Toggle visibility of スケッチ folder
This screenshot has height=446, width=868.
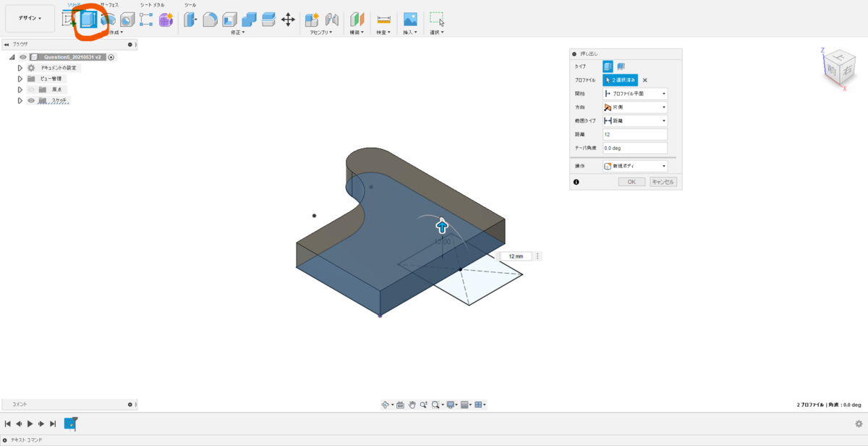pyautogui.click(x=32, y=100)
